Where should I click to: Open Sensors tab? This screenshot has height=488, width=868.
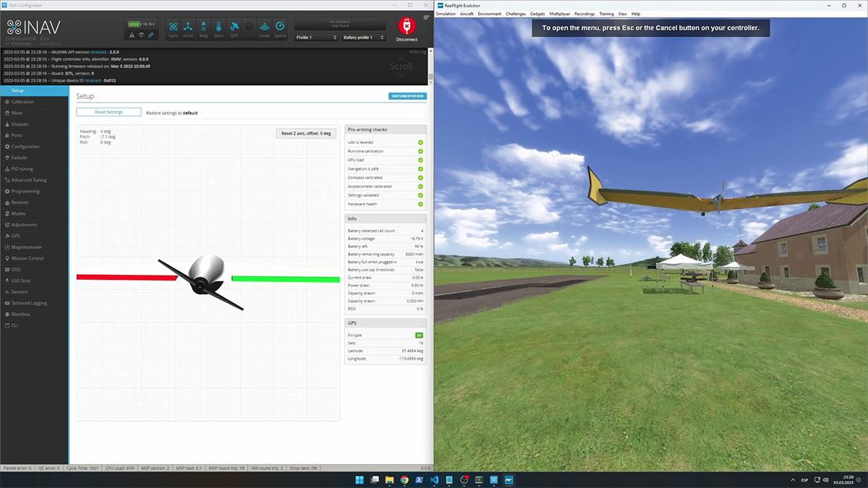click(34, 292)
